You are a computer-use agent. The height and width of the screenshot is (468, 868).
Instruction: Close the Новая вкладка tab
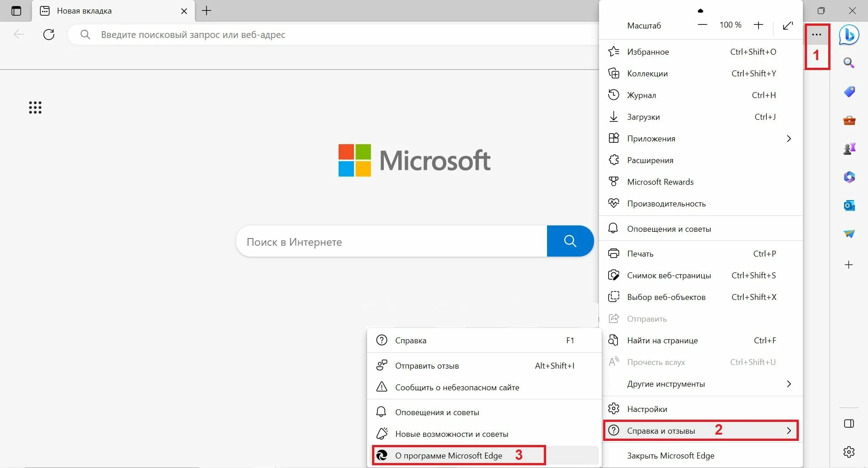tap(184, 11)
